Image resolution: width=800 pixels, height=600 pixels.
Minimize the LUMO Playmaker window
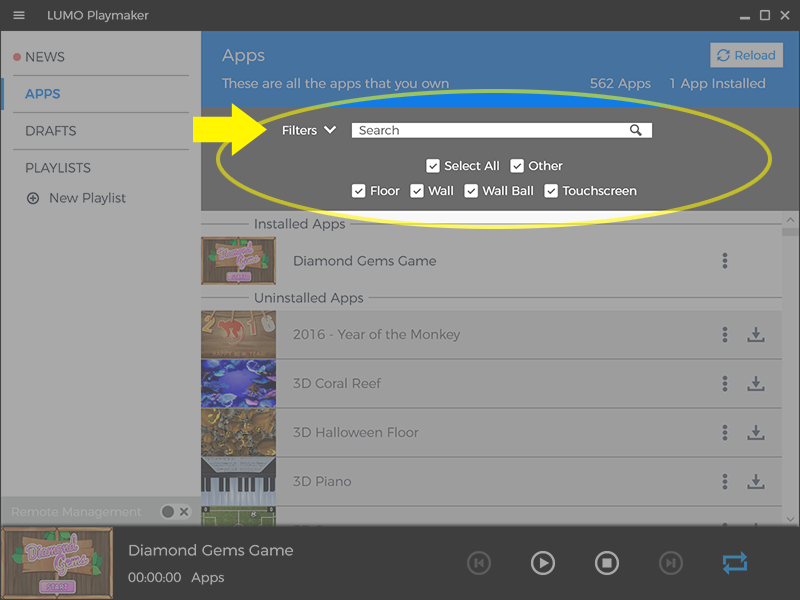pyautogui.click(x=745, y=16)
